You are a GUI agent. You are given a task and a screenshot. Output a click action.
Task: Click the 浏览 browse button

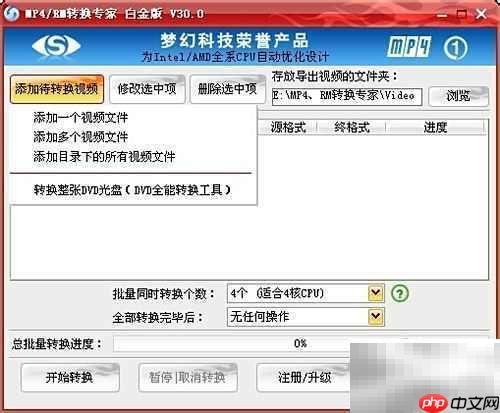tap(458, 96)
